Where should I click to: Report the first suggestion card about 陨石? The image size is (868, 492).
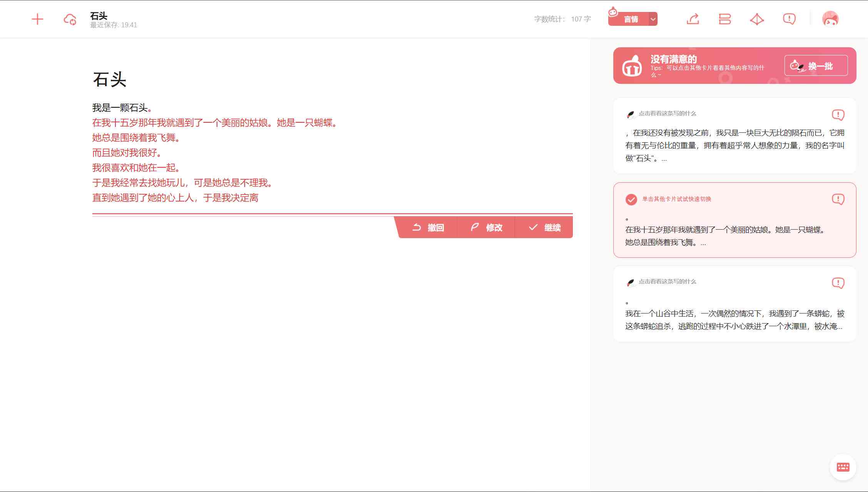point(838,115)
